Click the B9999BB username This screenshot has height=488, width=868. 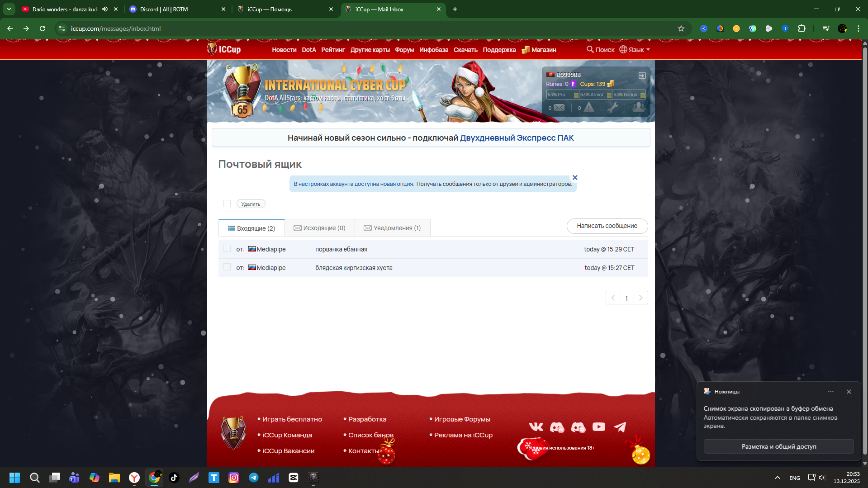click(x=569, y=75)
